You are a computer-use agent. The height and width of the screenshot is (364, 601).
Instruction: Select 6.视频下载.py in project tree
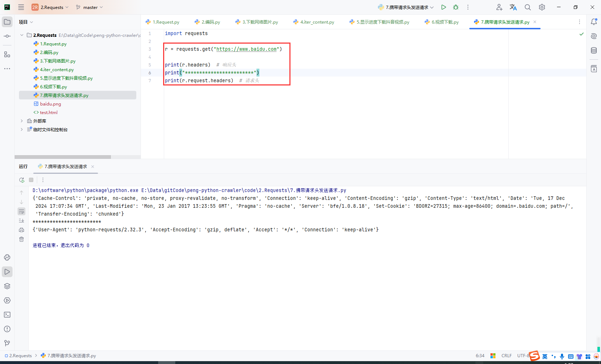click(x=53, y=87)
